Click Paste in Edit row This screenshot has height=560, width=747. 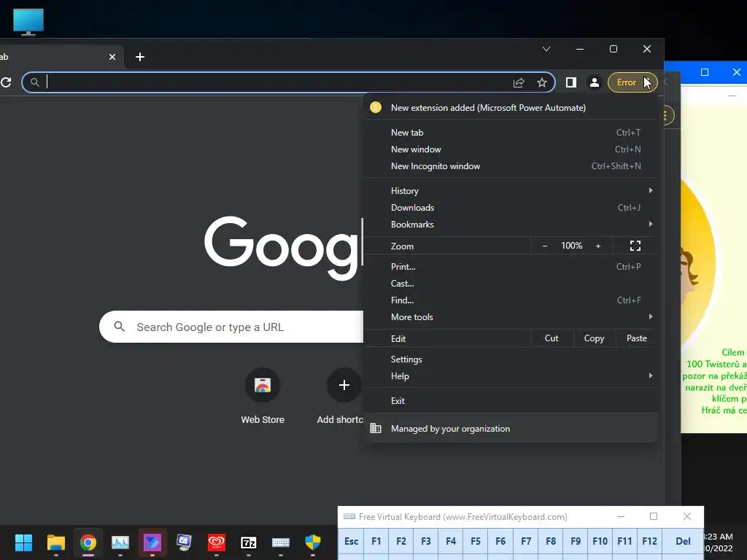tap(636, 338)
